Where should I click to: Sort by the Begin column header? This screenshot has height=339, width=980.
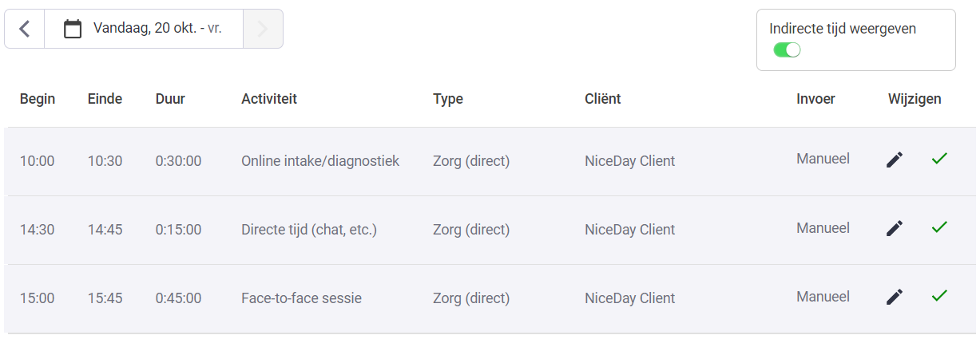tap(38, 99)
